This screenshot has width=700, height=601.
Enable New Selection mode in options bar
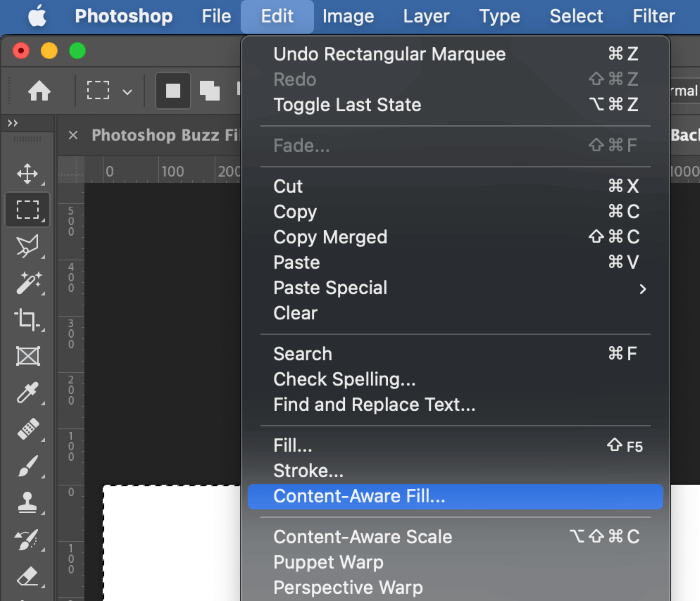point(173,91)
